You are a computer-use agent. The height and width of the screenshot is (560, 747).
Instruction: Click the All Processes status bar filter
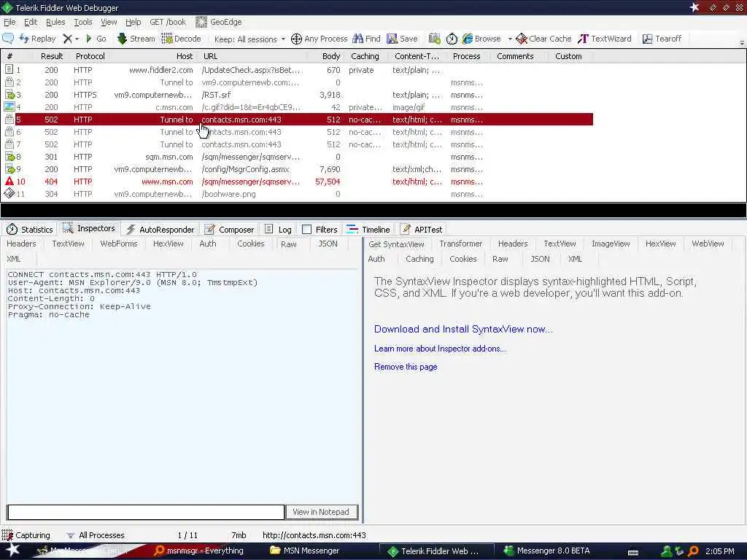(96, 535)
